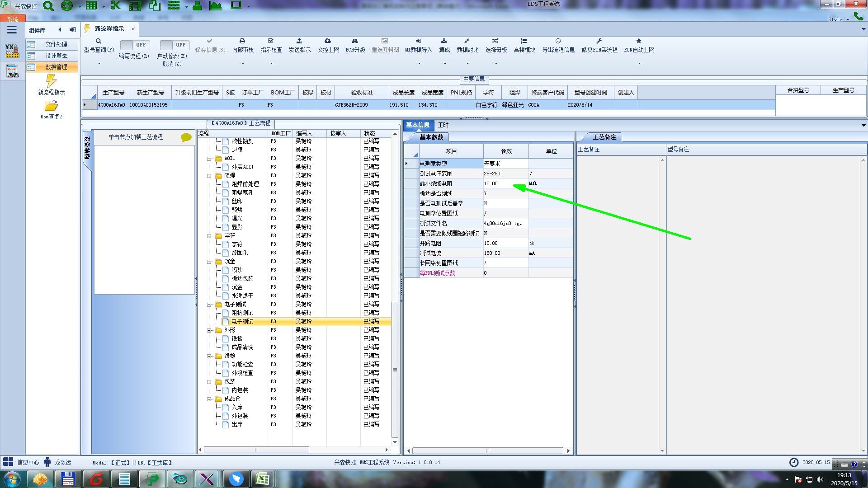Open dropdown arrow under MI数据导入
This screenshot has height=488, width=868.
tap(419, 63)
